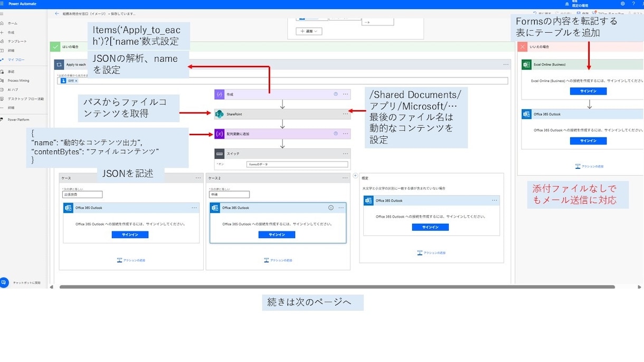
Task: Open the app launcher waffle icon
Action: coord(3,3)
